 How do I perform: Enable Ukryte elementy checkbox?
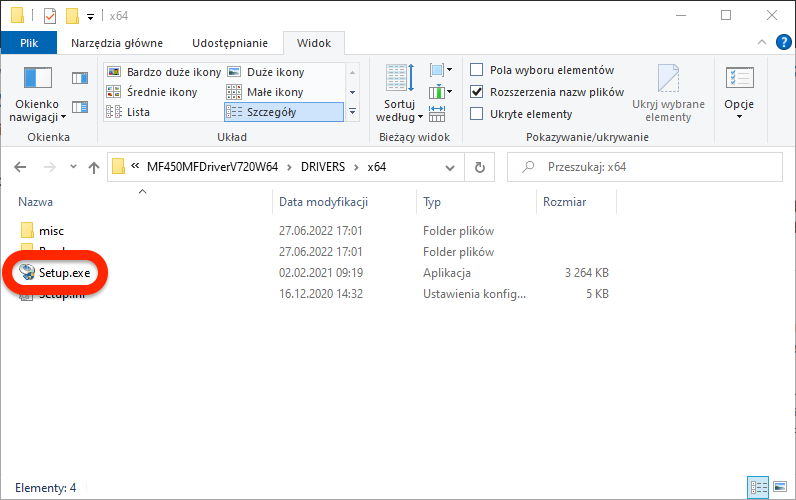tap(477, 114)
